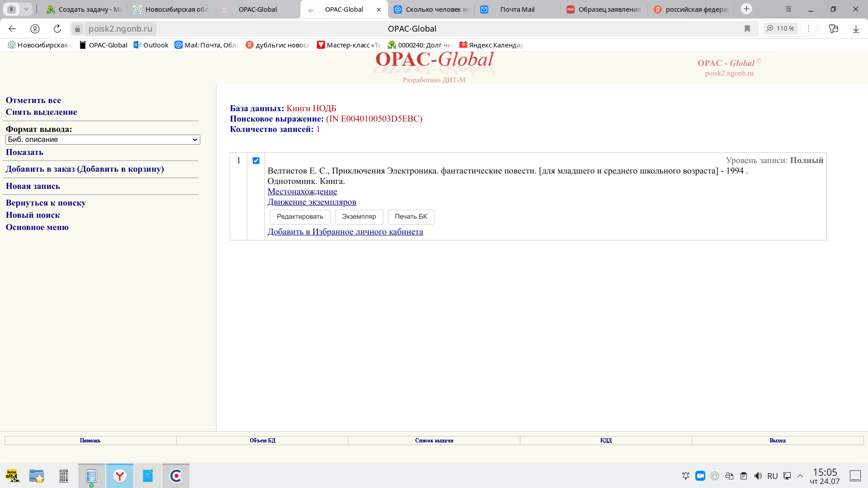Expand the tab group counter dropdown arrow

(26, 9)
